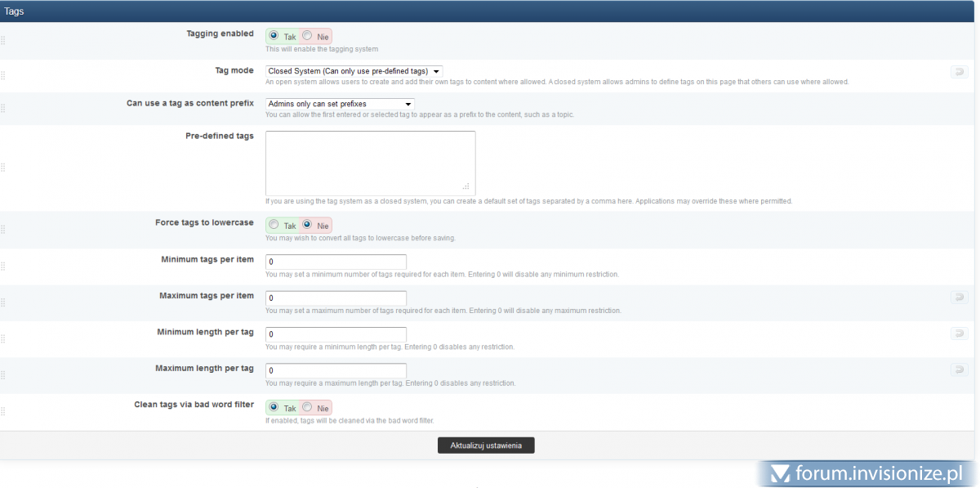This screenshot has height=488, width=980.
Task: Open the Tag mode dropdown
Action: (x=354, y=71)
